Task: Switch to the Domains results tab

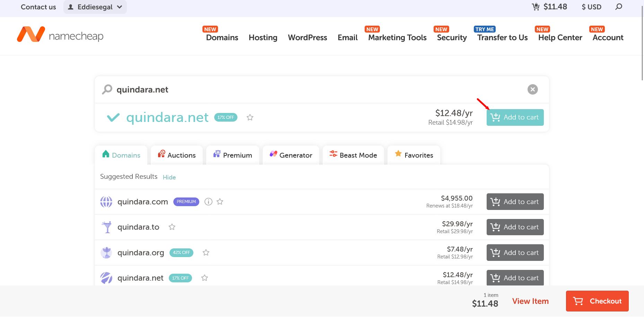Action: 121,155
